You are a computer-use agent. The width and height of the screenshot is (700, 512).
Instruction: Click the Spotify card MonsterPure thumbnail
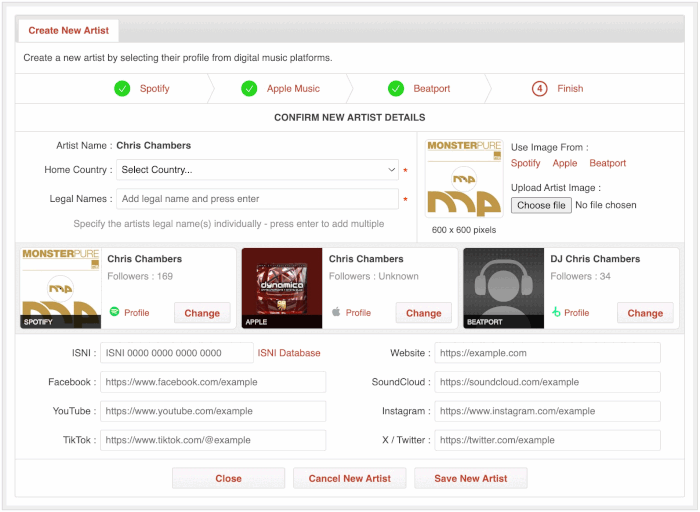point(61,288)
